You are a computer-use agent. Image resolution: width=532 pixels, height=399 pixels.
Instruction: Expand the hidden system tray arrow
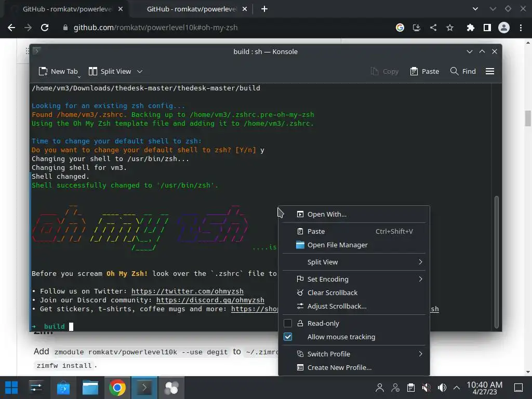pyautogui.click(x=457, y=388)
